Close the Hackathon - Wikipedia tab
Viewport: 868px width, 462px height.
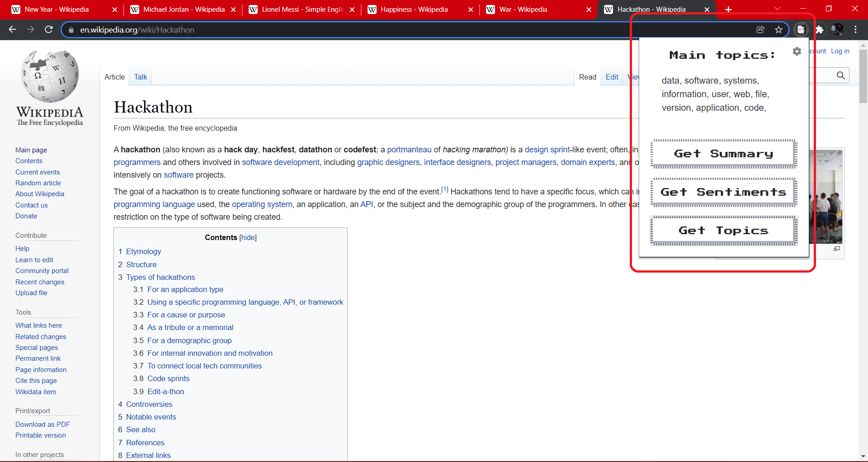tap(707, 9)
